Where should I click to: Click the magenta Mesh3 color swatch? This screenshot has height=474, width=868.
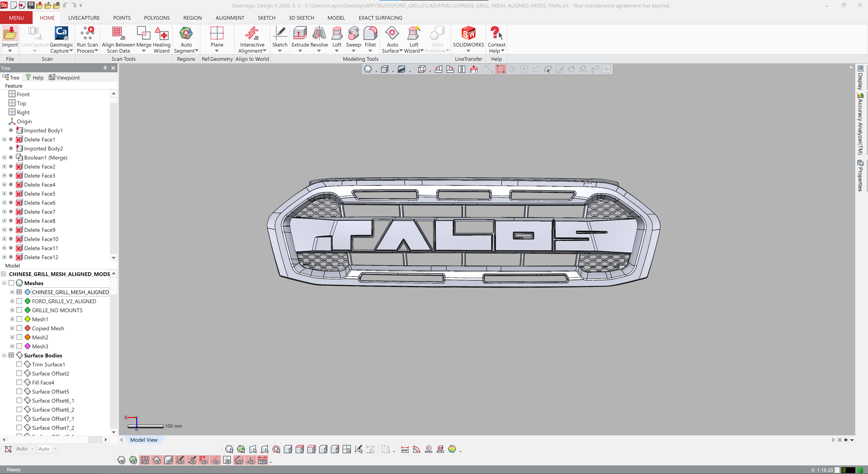(x=28, y=346)
